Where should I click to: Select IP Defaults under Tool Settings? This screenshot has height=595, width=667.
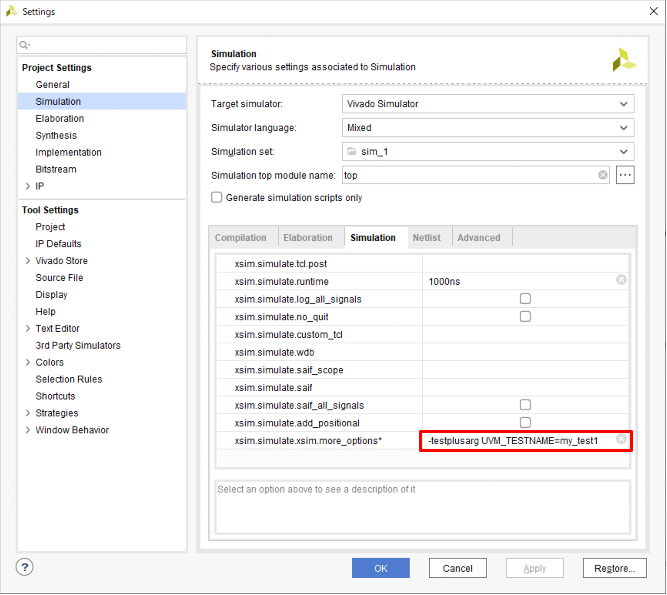pyautogui.click(x=58, y=244)
